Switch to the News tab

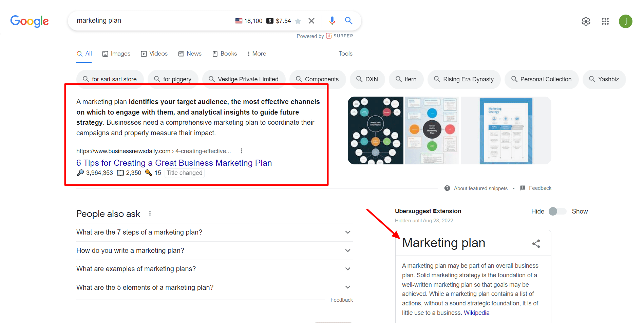coord(190,54)
